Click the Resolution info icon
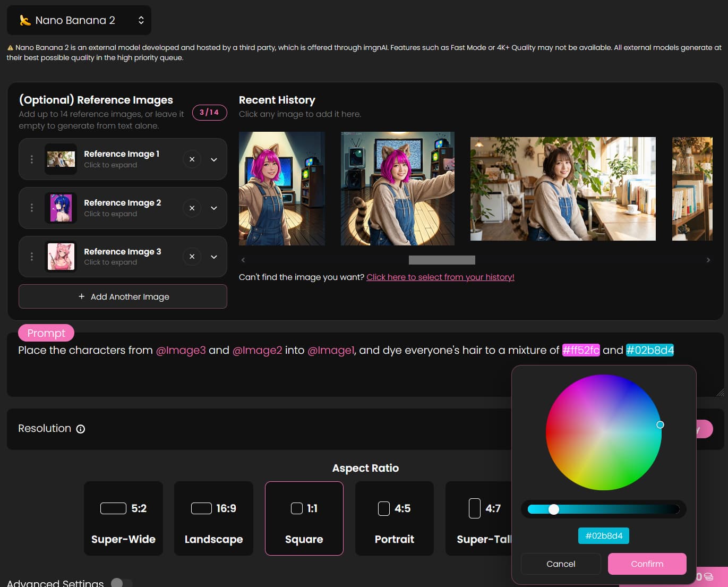728x587 pixels. point(81,429)
